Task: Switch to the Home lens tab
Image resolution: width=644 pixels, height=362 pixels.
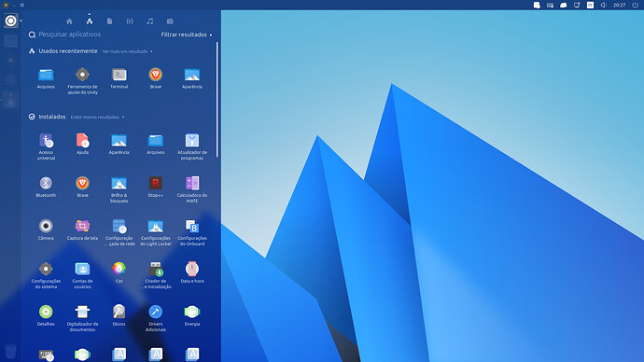Action: click(x=69, y=21)
